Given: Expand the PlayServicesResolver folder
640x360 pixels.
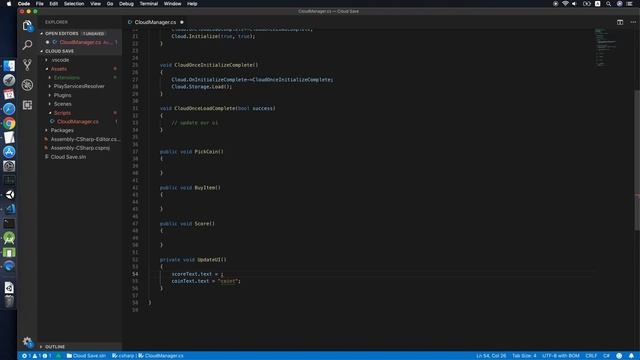Looking at the screenshot, I should click(79, 87).
